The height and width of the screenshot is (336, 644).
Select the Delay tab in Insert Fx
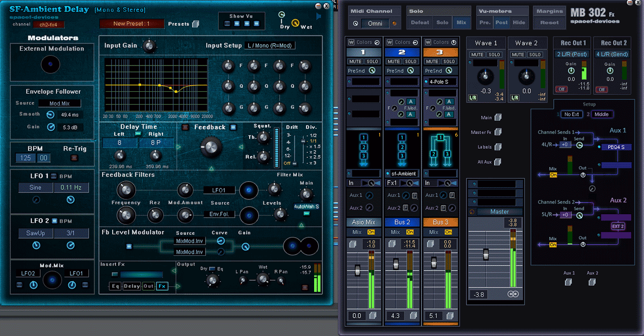tap(132, 286)
